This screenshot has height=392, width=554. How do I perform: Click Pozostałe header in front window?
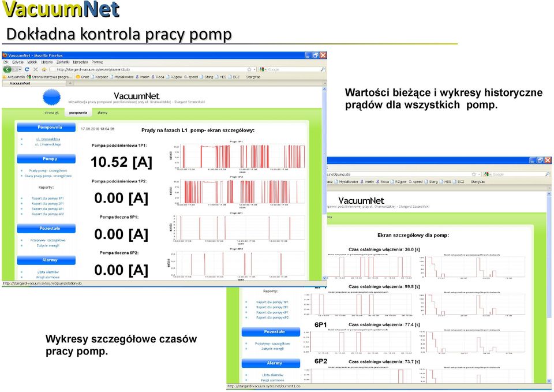click(x=46, y=229)
